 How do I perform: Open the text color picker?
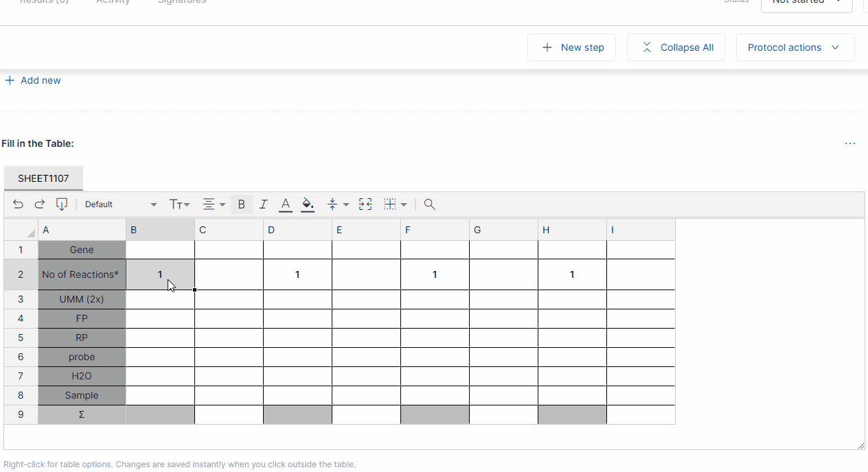click(x=286, y=204)
